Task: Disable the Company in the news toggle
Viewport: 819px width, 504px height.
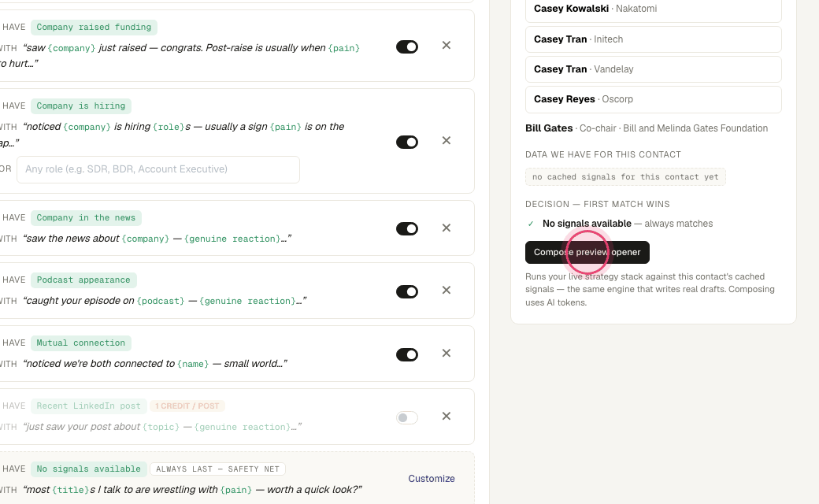Action: 407,228
